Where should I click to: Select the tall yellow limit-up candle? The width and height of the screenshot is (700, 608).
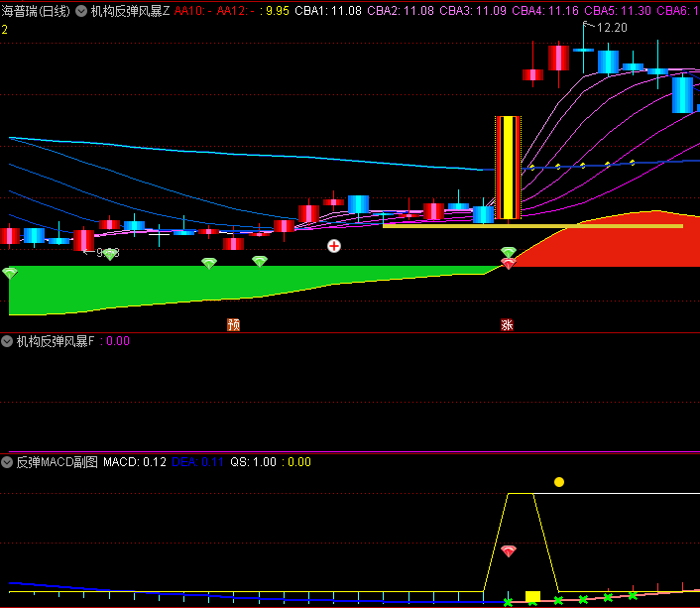[x=508, y=168]
